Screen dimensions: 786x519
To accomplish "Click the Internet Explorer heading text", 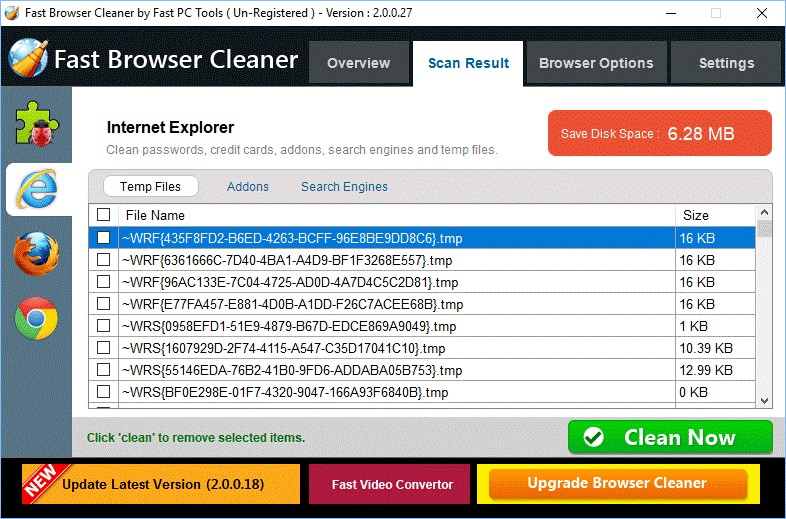I will pyautogui.click(x=170, y=127).
